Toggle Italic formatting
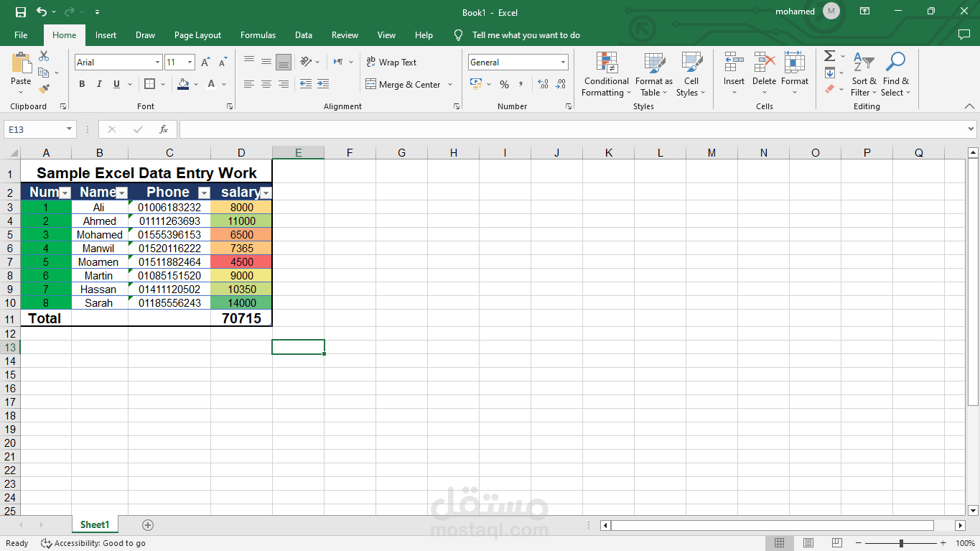This screenshot has height=551, width=980. point(99,84)
